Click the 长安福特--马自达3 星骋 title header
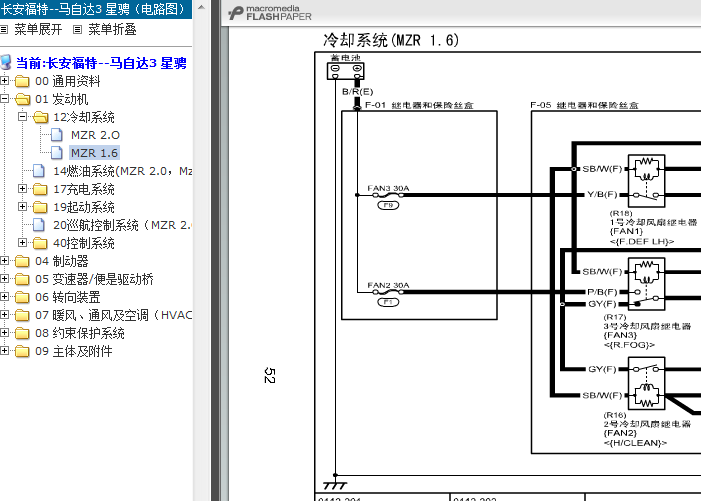 pos(94,9)
